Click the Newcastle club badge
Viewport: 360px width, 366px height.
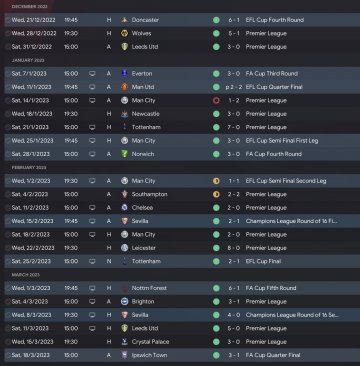(125, 114)
